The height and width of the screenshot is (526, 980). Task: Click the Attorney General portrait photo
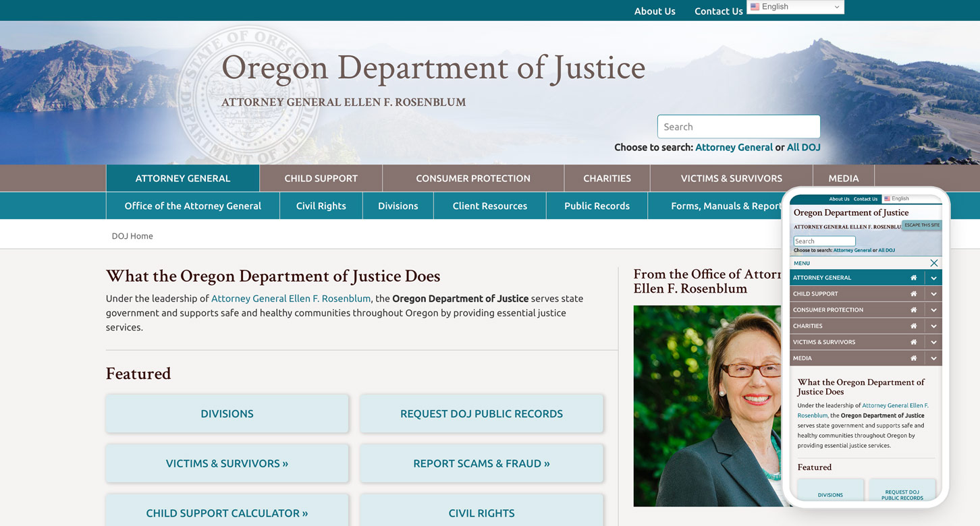pos(707,406)
